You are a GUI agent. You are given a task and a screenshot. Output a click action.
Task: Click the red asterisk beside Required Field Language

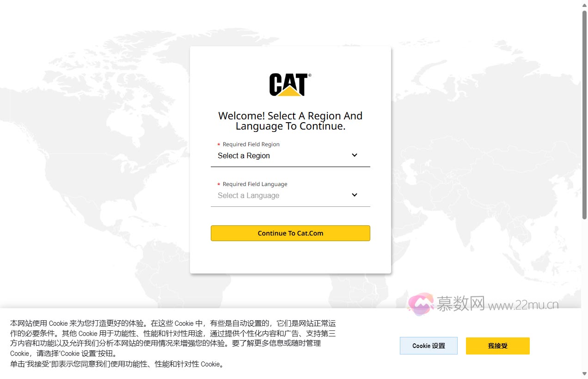218,184
